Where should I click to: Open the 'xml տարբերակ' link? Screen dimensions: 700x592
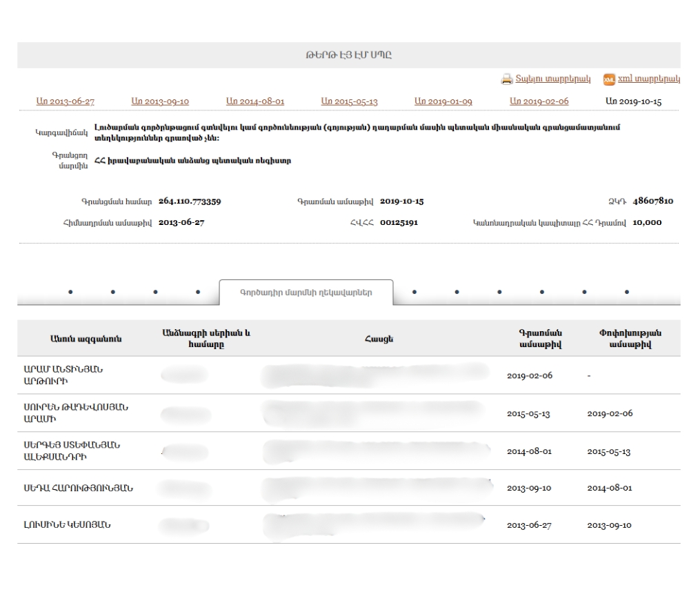tap(649, 79)
